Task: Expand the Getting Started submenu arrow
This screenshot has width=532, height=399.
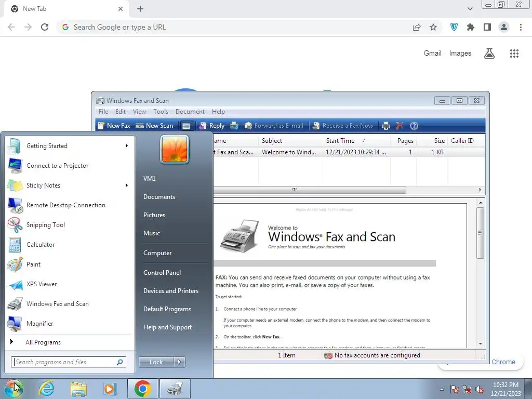Action: (x=127, y=146)
